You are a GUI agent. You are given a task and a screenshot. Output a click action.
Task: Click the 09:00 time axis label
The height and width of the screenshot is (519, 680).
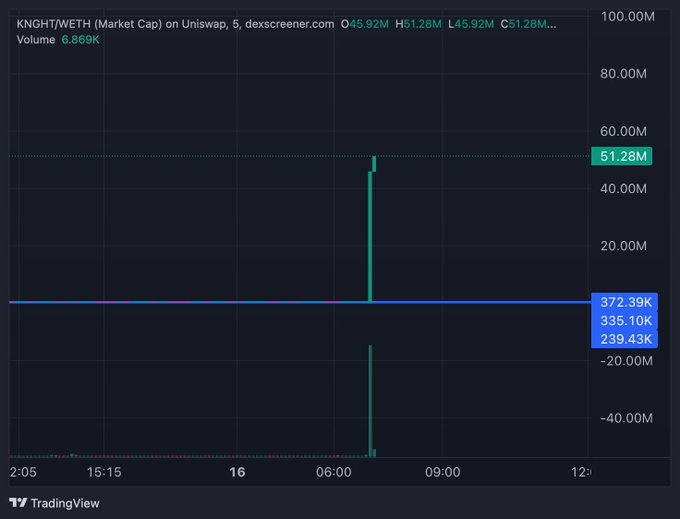443,472
